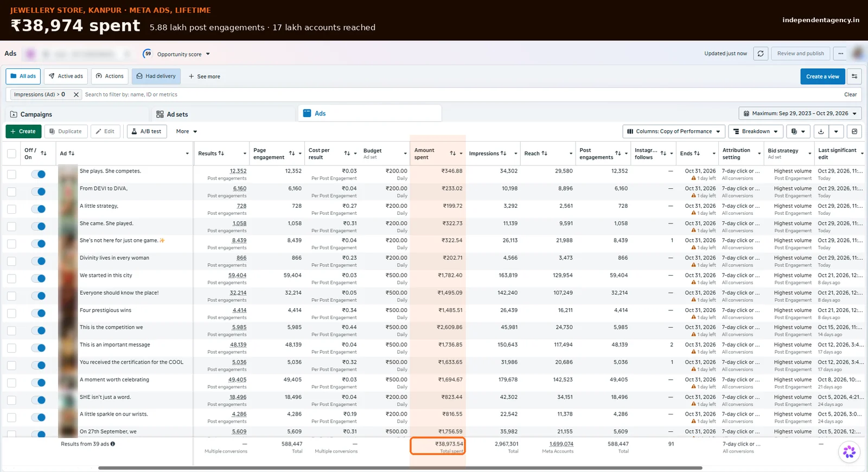Sort the Impressions column
Image resolution: width=868 pixels, height=472 pixels.
tap(503, 154)
